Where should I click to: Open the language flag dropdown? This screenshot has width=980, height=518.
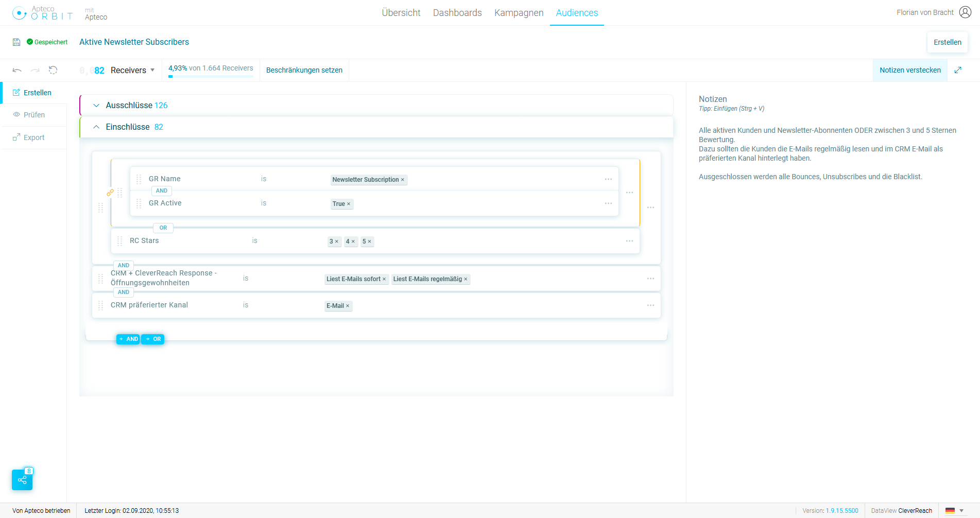(x=954, y=511)
